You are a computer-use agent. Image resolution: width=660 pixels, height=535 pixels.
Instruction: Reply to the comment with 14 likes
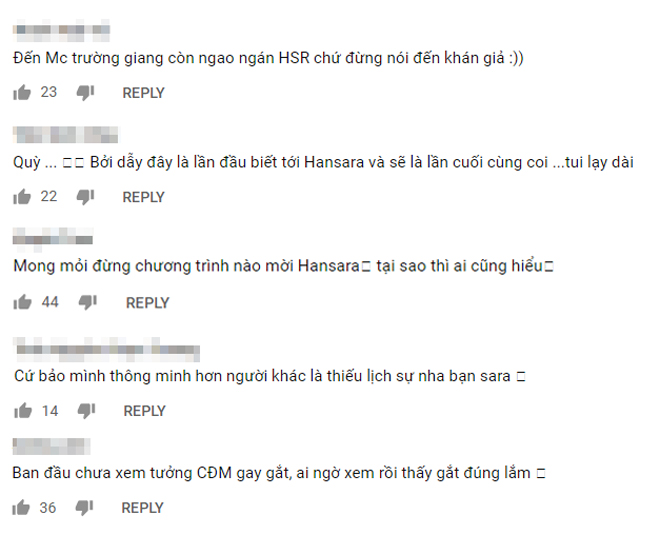point(144,411)
